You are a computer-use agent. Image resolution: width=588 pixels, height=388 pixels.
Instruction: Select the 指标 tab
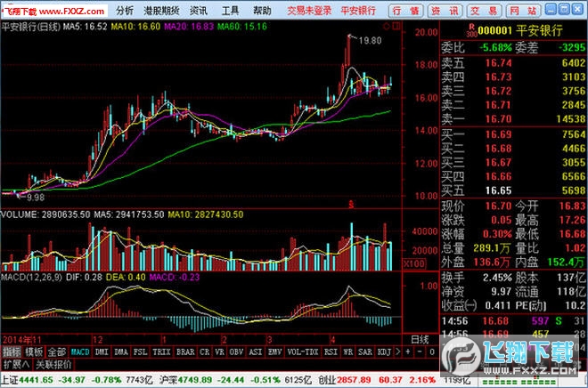click(x=12, y=352)
